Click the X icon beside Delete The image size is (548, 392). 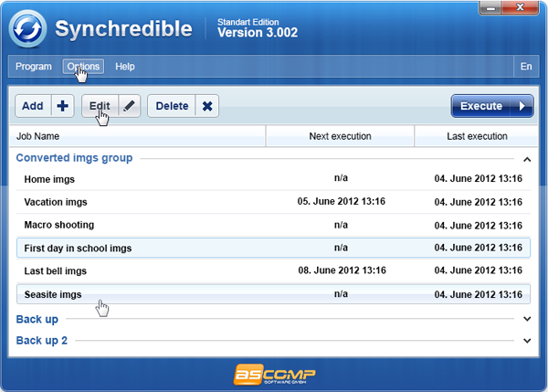click(207, 106)
